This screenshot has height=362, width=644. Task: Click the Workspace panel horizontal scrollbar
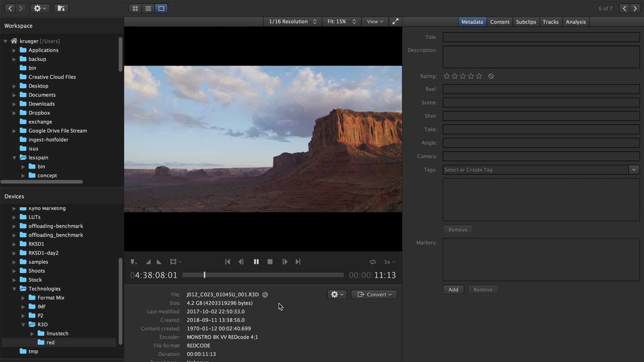(x=42, y=182)
